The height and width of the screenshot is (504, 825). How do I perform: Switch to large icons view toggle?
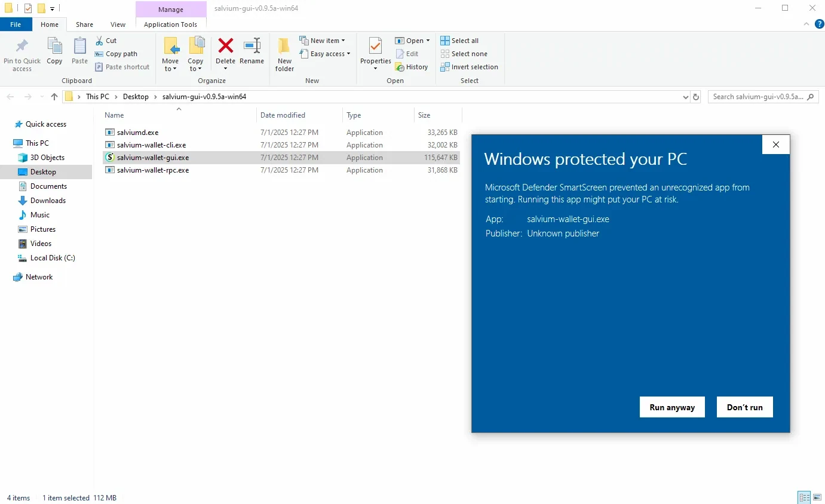click(x=817, y=497)
